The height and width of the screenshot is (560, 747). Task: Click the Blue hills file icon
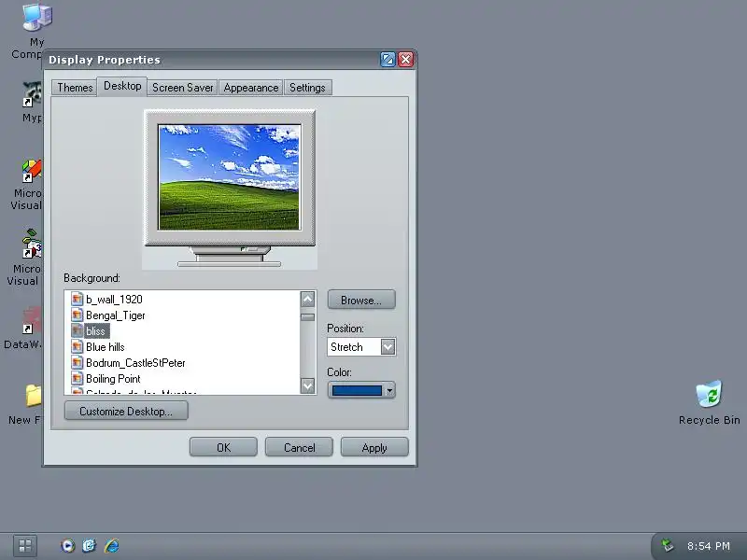(x=77, y=346)
